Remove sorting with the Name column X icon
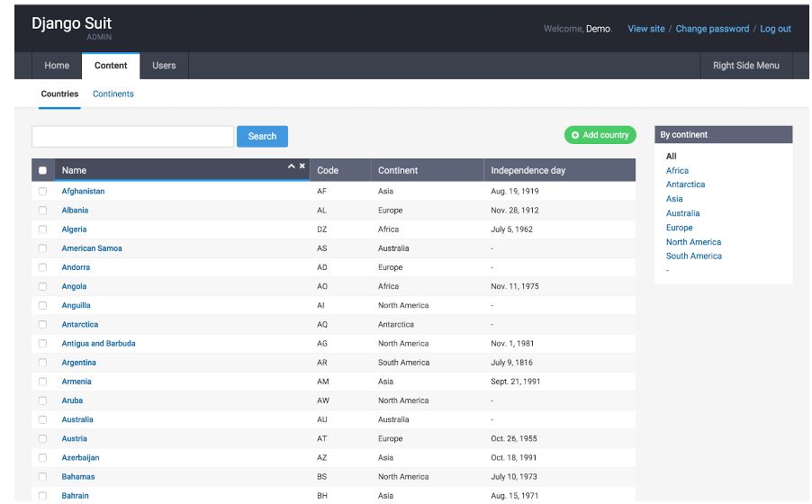Viewport: 812px width, 504px height. pyautogui.click(x=302, y=166)
